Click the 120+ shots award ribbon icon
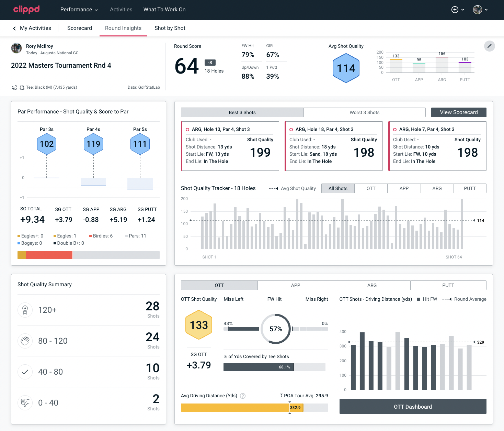Screen dimensions: 504x431 point(25,310)
